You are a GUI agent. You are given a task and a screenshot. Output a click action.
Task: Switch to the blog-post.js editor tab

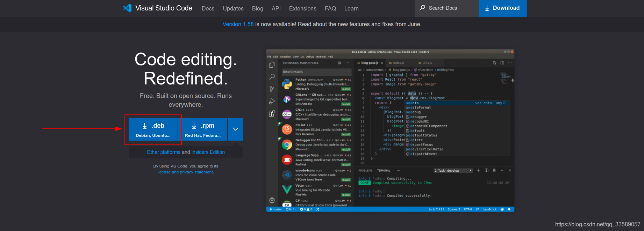click(x=370, y=63)
